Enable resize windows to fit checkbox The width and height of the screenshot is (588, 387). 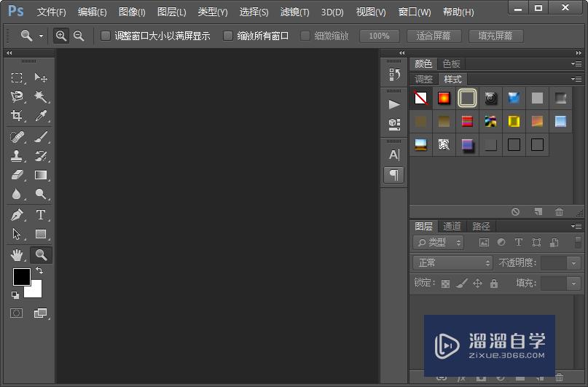click(x=106, y=36)
